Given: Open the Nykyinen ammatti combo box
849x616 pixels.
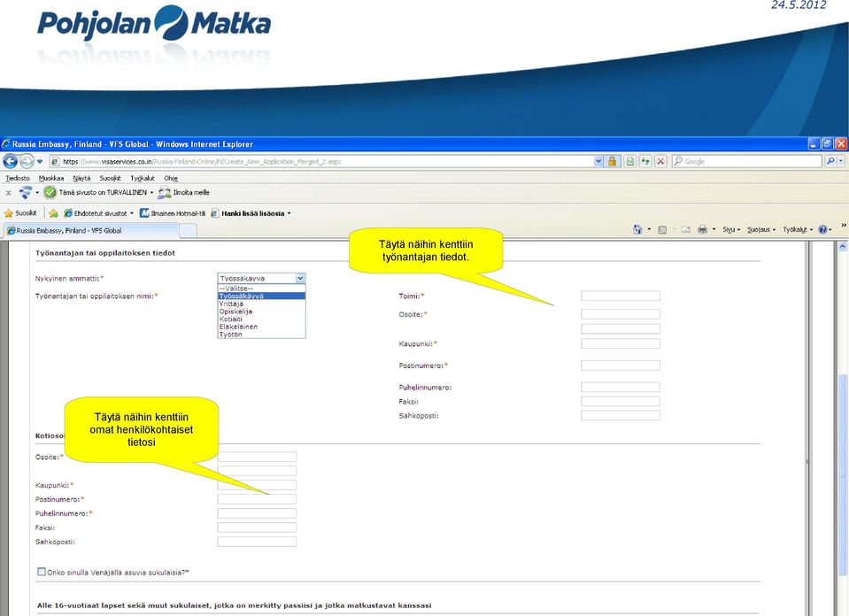Looking at the screenshot, I should click(x=261, y=278).
